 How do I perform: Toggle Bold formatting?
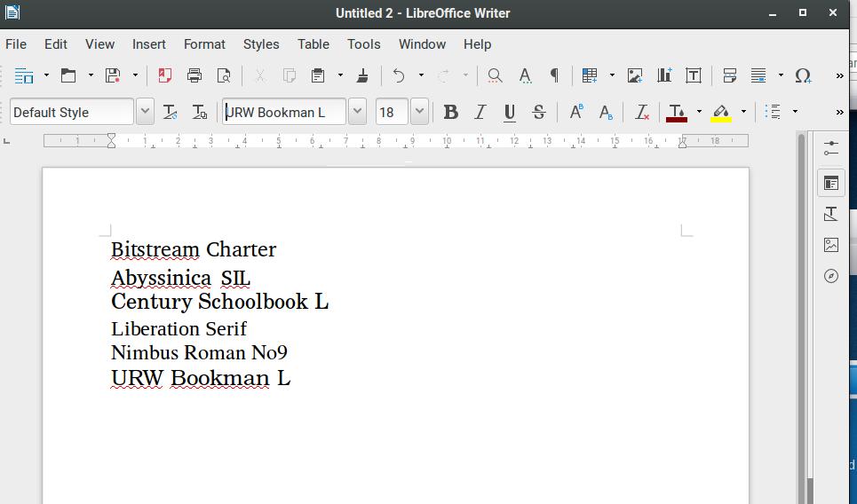(450, 112)
